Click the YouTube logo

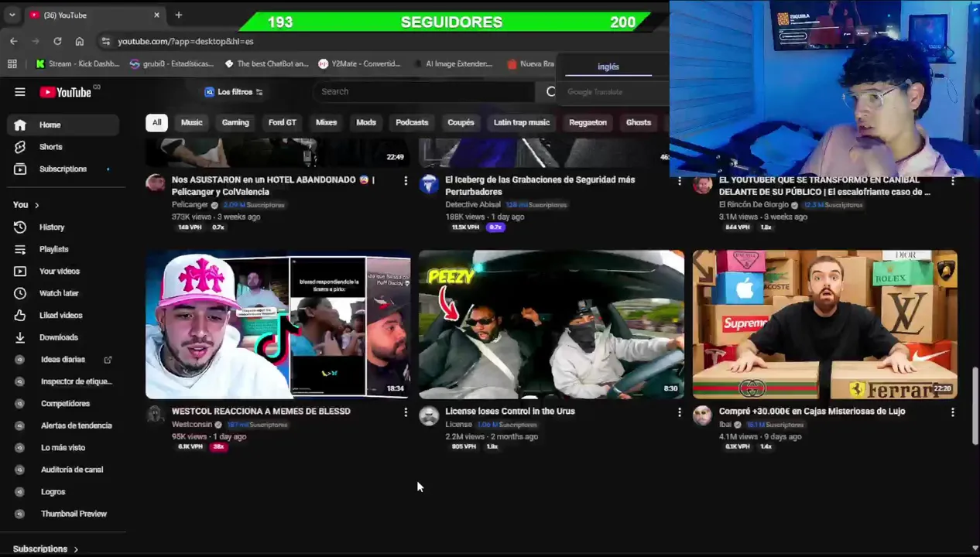point(66,92)
